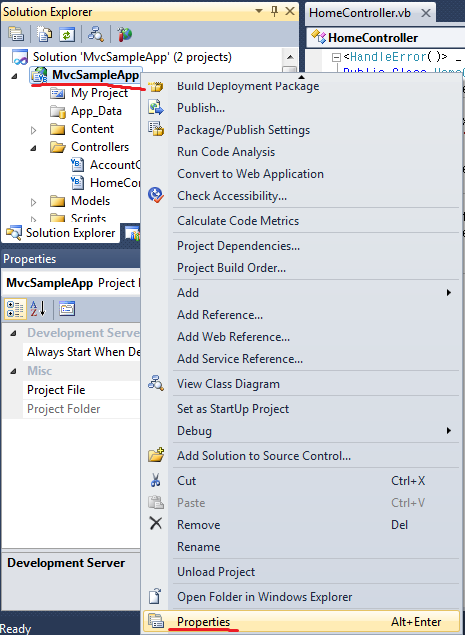Image resolution: width=465 pixels, height=635 pixels.
Task: Choose Publish... from context menu
Action: pyautogui.click(x=201, y=108)
